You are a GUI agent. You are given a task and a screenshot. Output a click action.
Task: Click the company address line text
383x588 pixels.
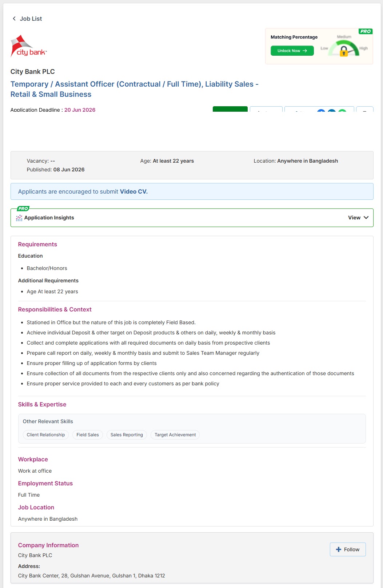point(92,576)
